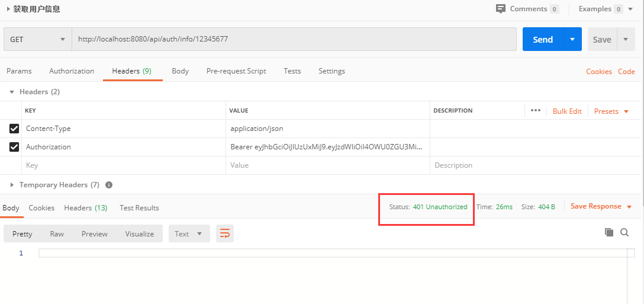Viewport: 644px width, 304px height.
Task: Click the Comments speech bubble icon
Action: [500, 9]
